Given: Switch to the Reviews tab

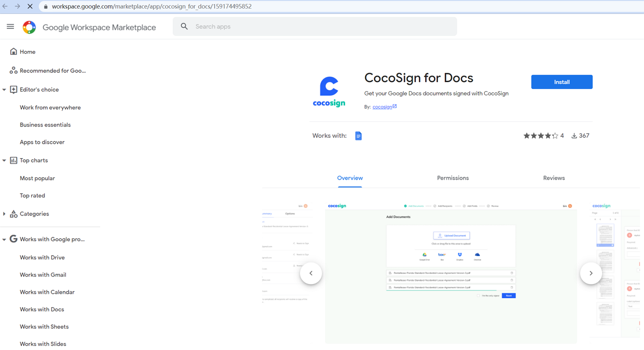Looking at the screenshot, I should (554, 178).
